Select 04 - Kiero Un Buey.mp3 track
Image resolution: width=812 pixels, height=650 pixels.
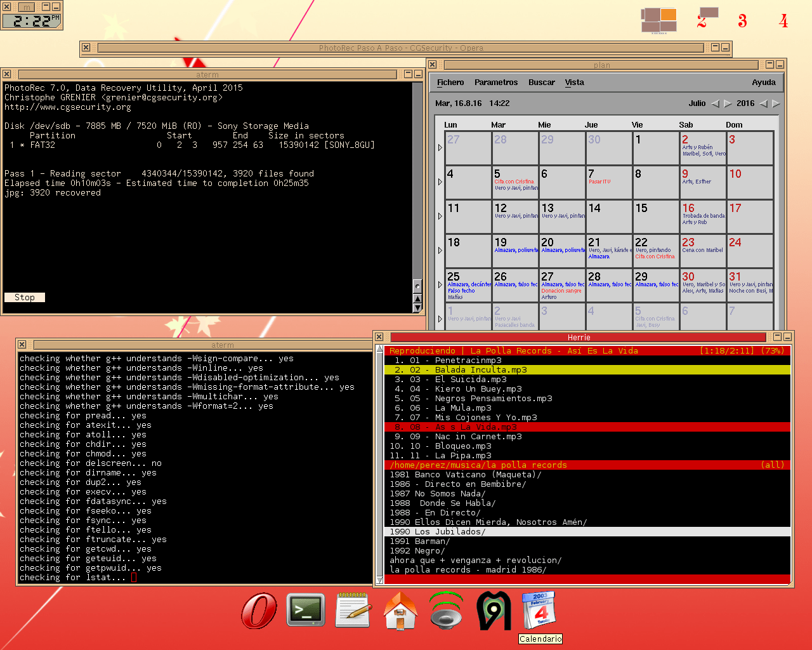(x=587, y=389)
